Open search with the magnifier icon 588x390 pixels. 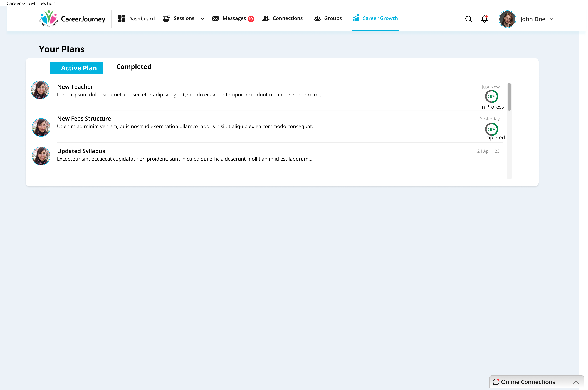(x=468, y=19)
